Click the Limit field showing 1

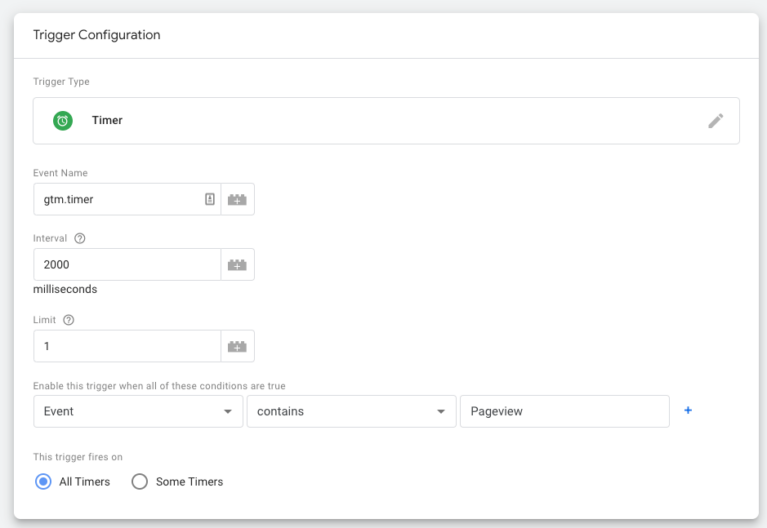[125, 346]
